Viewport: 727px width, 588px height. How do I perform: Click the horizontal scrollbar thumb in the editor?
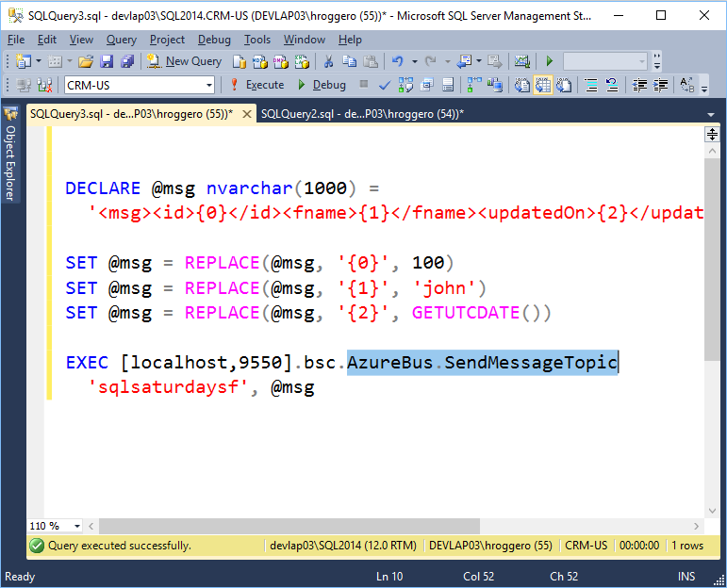[289, 526]
